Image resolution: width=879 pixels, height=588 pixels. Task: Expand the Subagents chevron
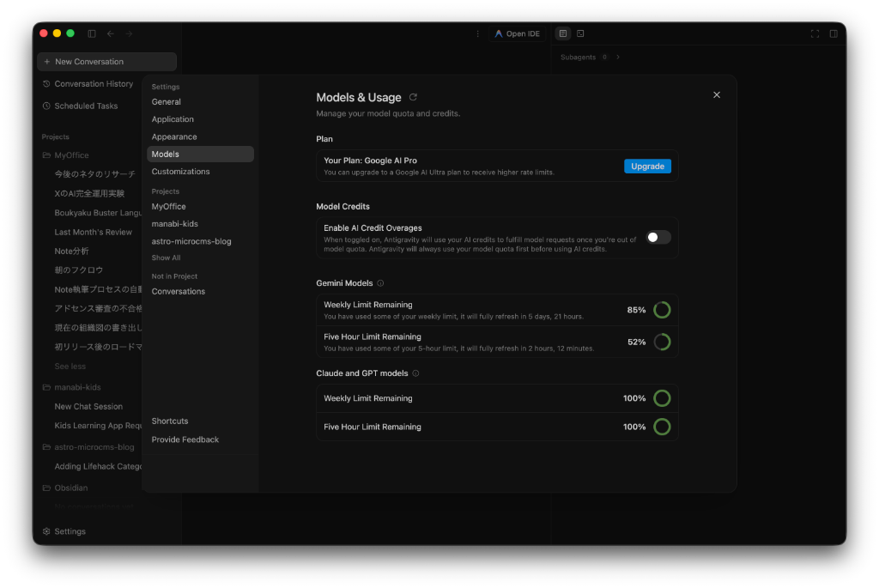tap(618, 58)
